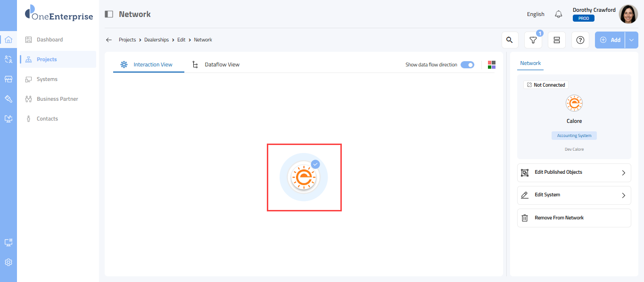Toggle Show data flow direction switch
This screenshot has height=282, width=644.
point(467,64)
